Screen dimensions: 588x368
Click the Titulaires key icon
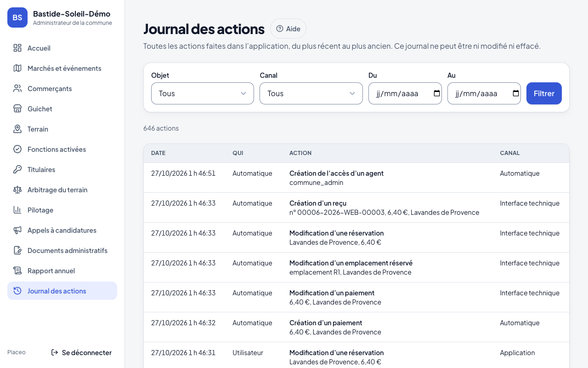click(x=17, y=169)
